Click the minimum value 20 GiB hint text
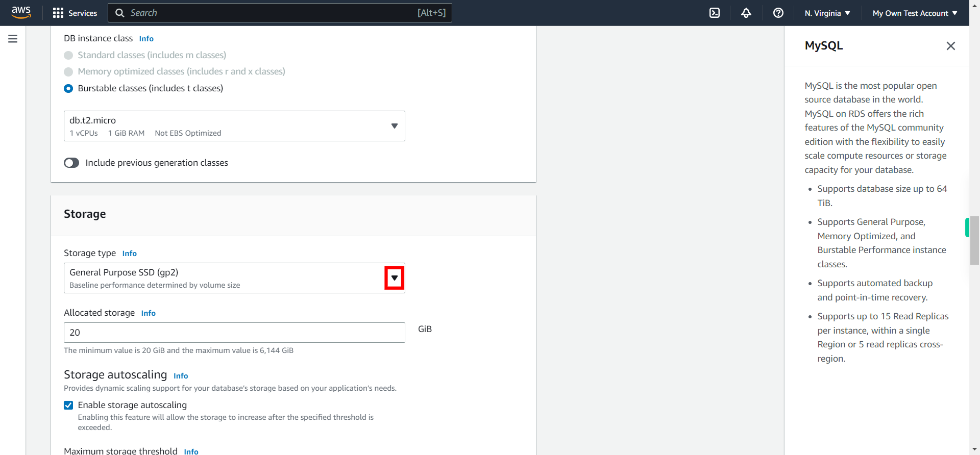The image size is (980, 455). (x=179, y=350)
